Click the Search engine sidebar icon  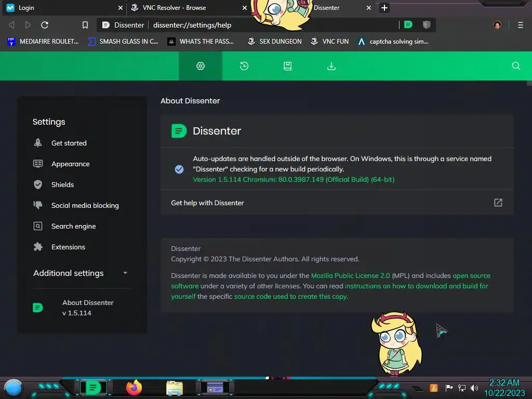(37, 226)
